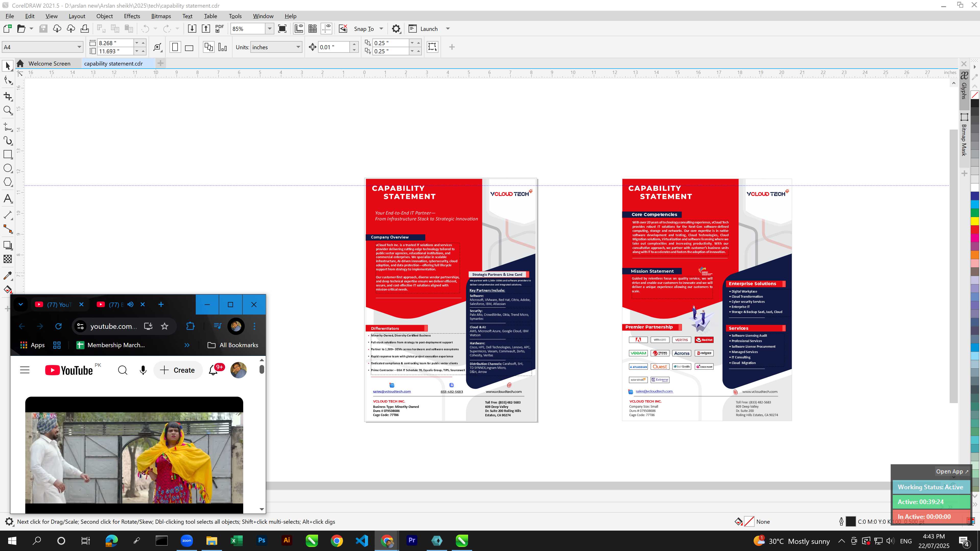Image resolution: width=980 pixels, height=551 pixels.
Task: Select the Pick tool in toolbox
Action: (8, 66)
